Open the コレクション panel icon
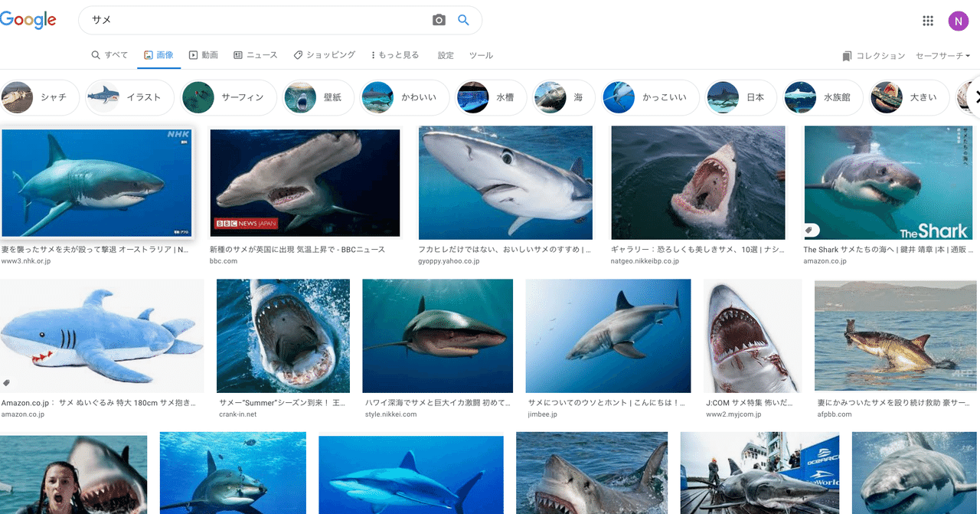 [847, 55]
